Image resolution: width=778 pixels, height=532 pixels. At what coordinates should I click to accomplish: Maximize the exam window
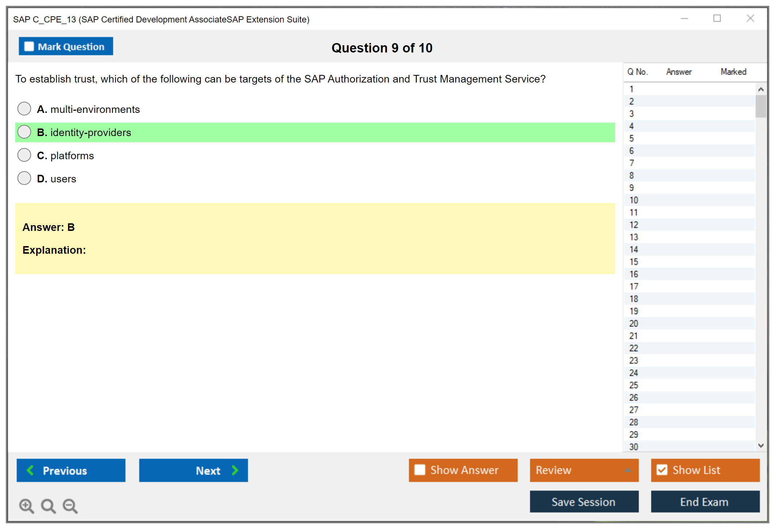pos(717,18)
